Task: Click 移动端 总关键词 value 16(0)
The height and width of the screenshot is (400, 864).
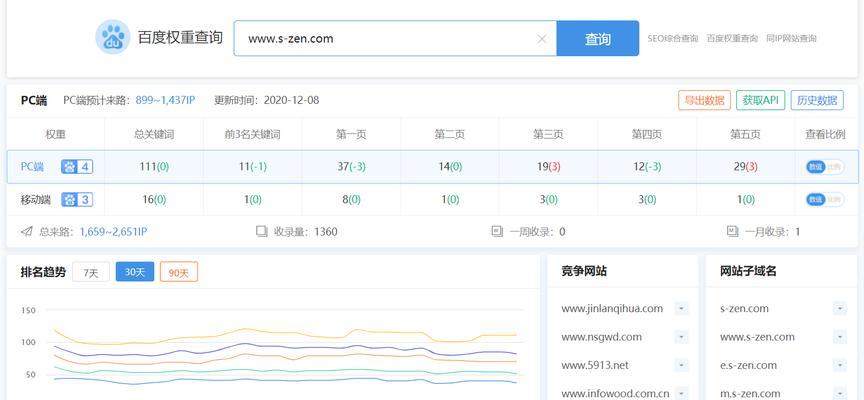Action: [154, 199]
